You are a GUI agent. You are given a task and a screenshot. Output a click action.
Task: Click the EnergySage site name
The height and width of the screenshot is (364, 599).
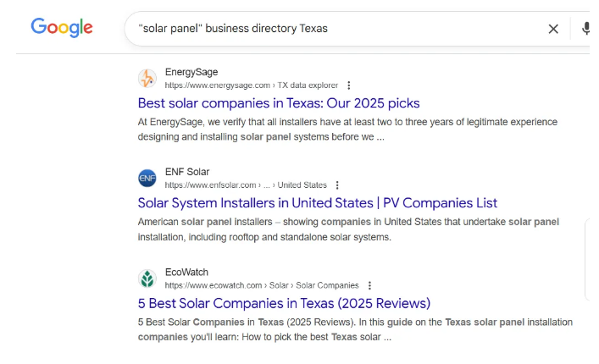tap(191, 72)
